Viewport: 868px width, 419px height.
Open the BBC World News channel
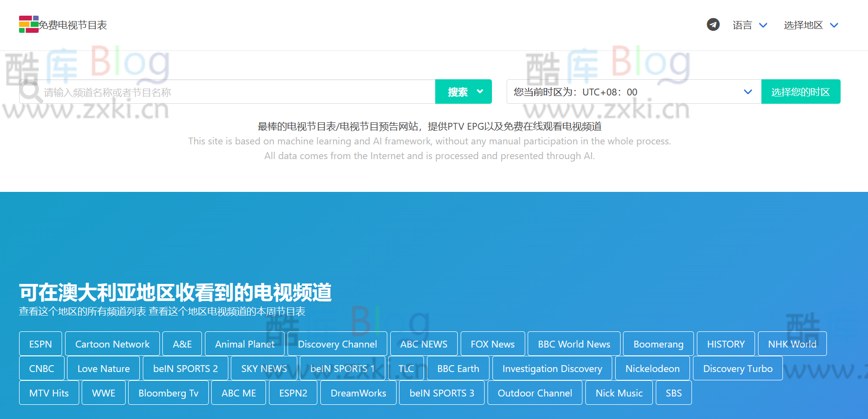coord(574,344)
